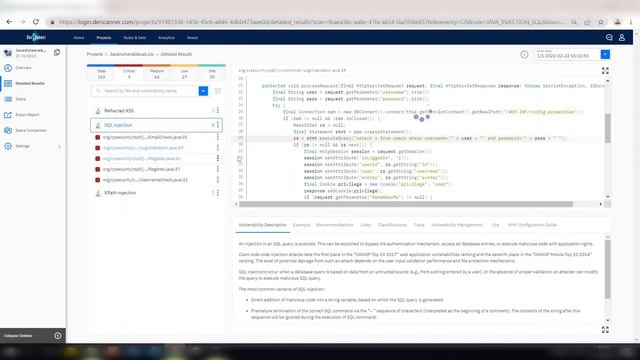Open options menu for UsernameCheck.java:31 entry
Image resolution: width=640 pixels, height=360 pixels.
(x=218, y=180)
